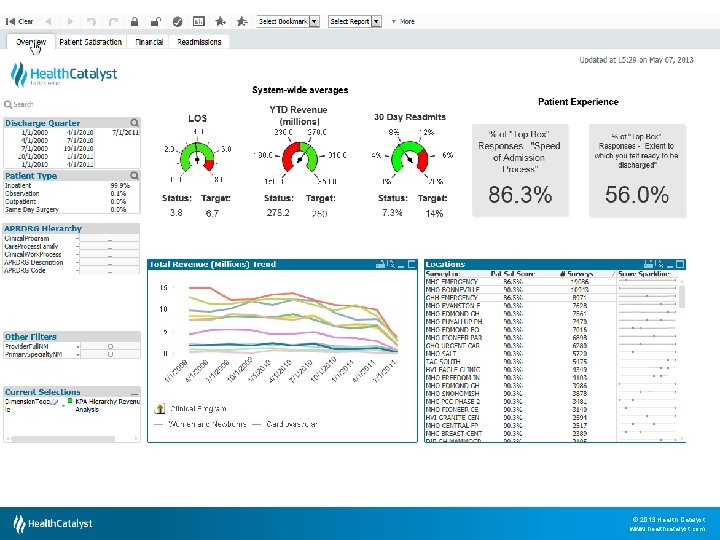
Task: Sort by # Surveys column header
Action: coord(576,274)
